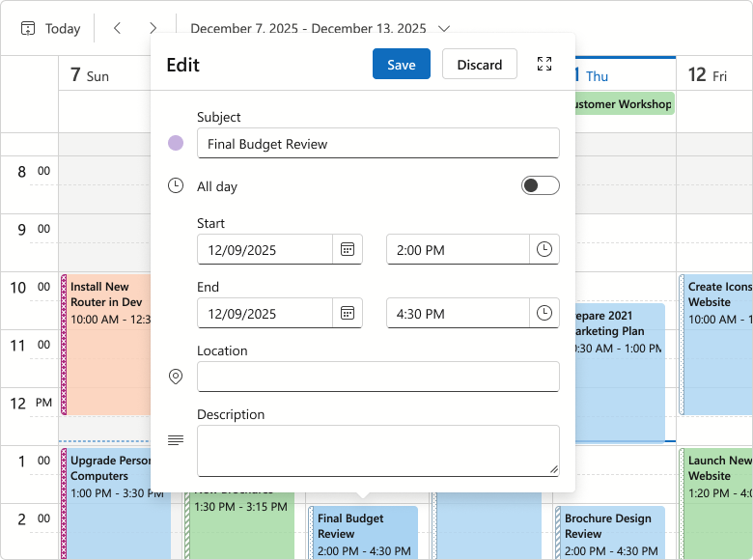Screen dimensions: 753x560
Task: Expand the edit form to fullscreen
Action: point(544,64)
